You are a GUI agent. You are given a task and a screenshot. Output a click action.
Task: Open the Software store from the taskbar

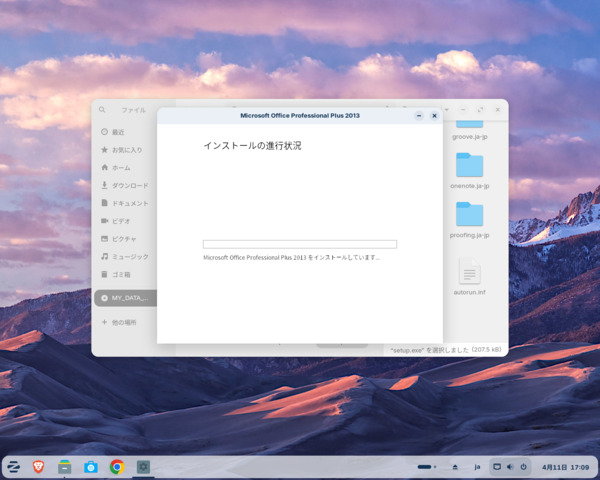(x=91, y=467)
